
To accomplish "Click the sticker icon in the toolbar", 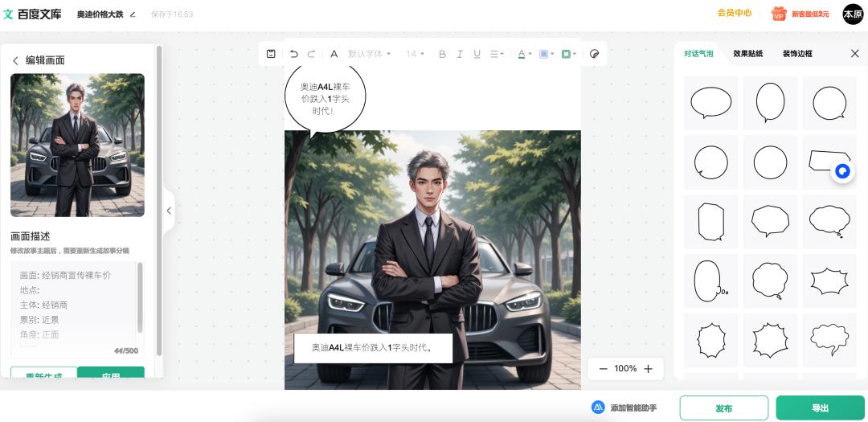I will 595,54.
